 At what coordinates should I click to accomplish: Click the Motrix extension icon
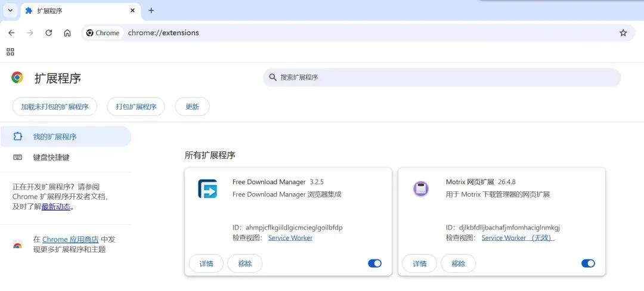[420, 189]
